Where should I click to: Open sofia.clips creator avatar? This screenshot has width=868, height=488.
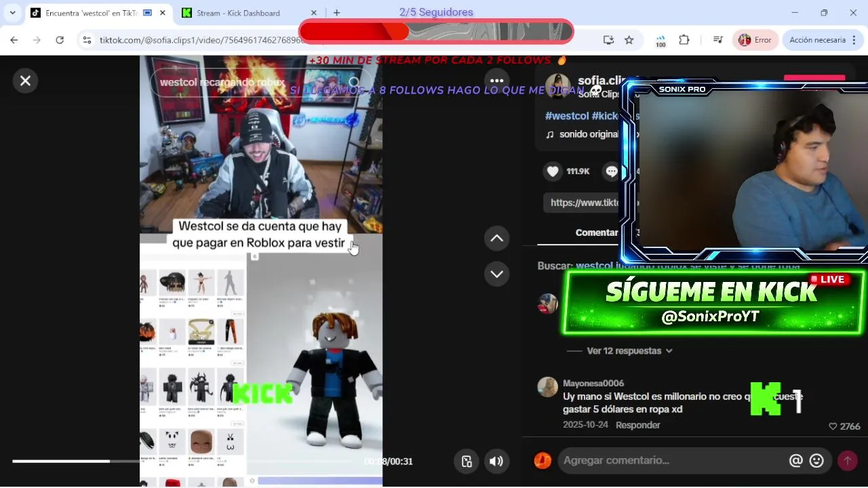click(557, 87)
